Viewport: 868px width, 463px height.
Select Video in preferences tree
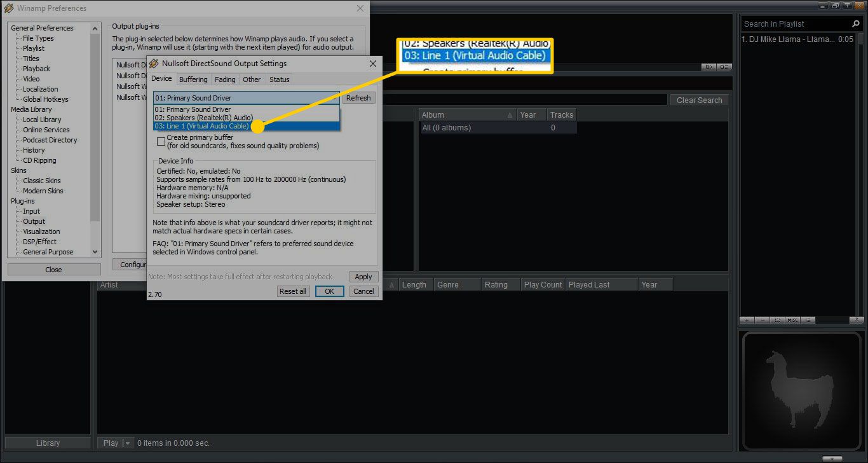pos(31,79)
